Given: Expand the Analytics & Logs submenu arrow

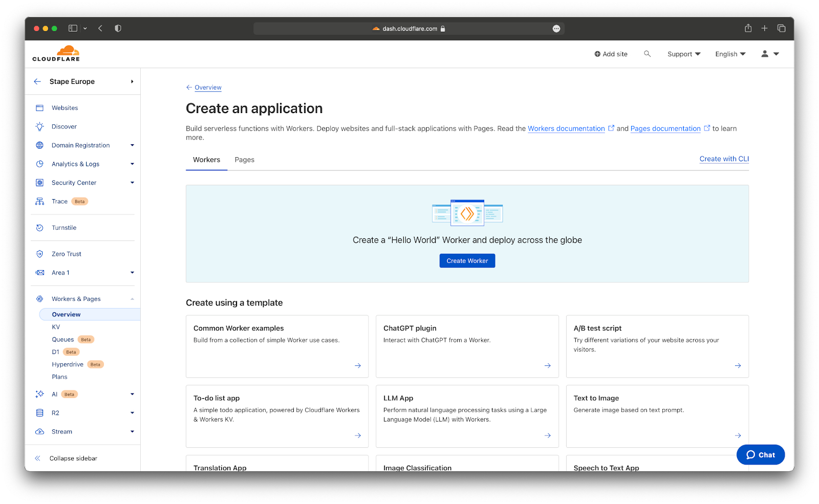Looking at the screenshot, I should tap(132, 164).
